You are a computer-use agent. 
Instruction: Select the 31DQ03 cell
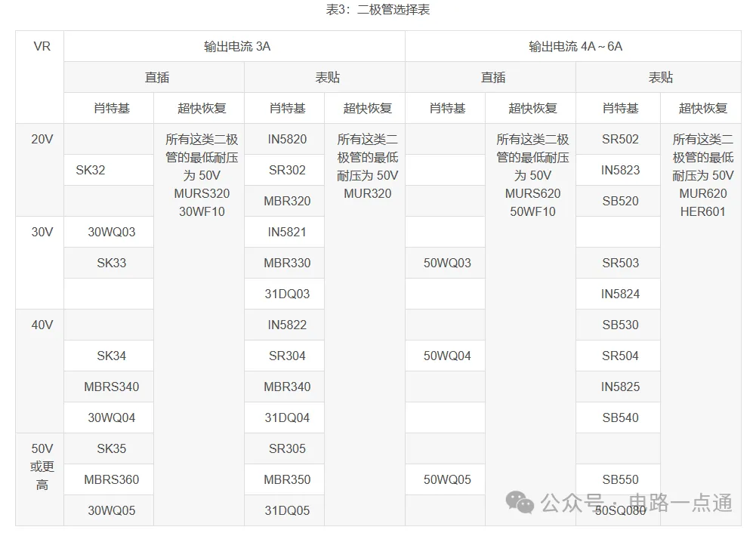click(x=285, y=294)
